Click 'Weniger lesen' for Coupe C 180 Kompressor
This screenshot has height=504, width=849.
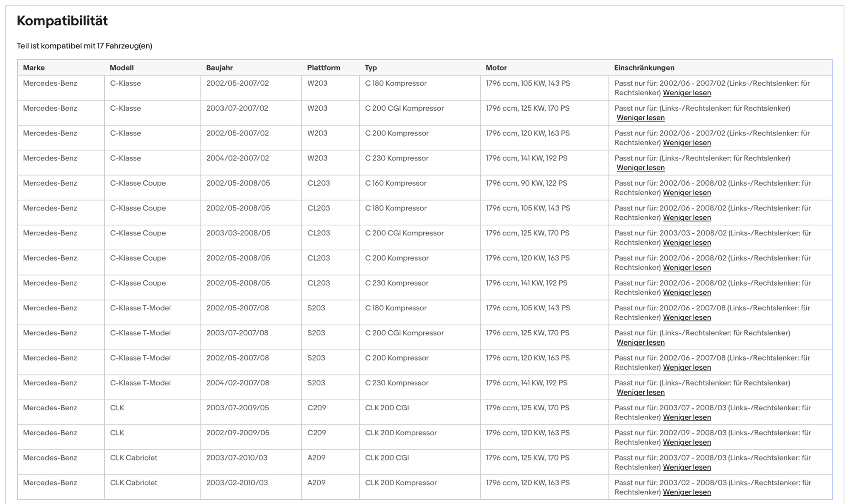(x=687, y=218)
